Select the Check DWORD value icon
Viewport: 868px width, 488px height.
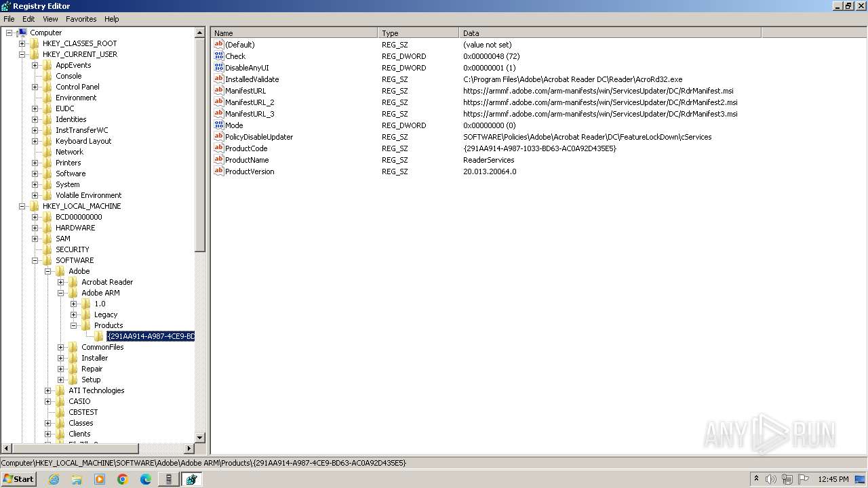[218, 56]
